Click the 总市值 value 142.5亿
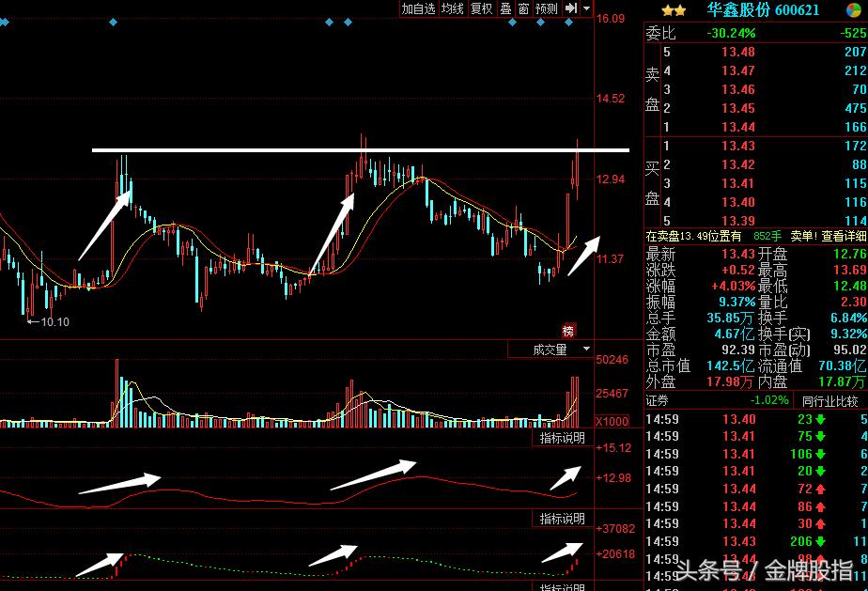Screen dimensions: 868x591 click(731, 366)
